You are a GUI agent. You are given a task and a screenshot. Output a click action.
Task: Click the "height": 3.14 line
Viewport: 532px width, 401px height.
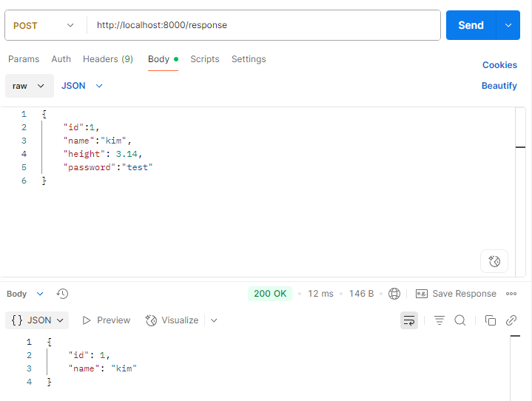tap(102, 154)
